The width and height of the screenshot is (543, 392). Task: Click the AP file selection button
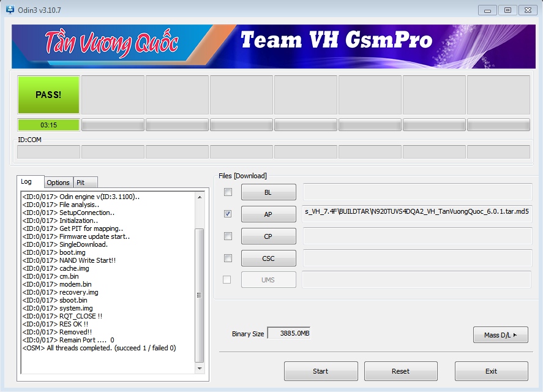tap(268, 214)
